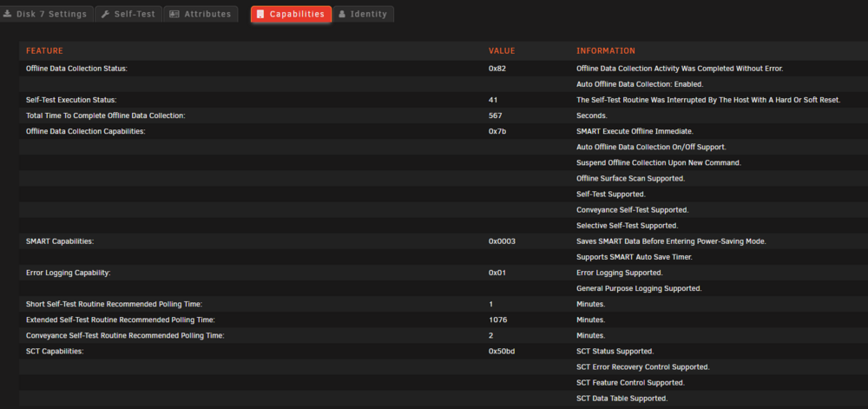Click 'SCT Error Recovery Control Supported.' text

tap(642, 367)
